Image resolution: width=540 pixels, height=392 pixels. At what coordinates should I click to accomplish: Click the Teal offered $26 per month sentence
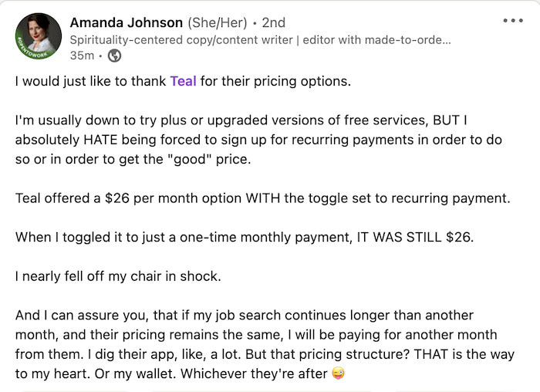pos(262,198)
